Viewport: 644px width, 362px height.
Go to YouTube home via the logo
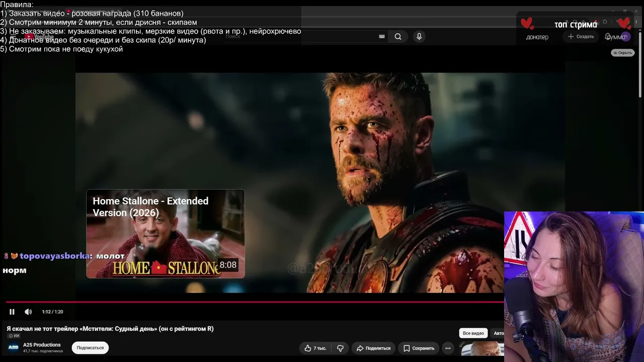coord(40,37)
